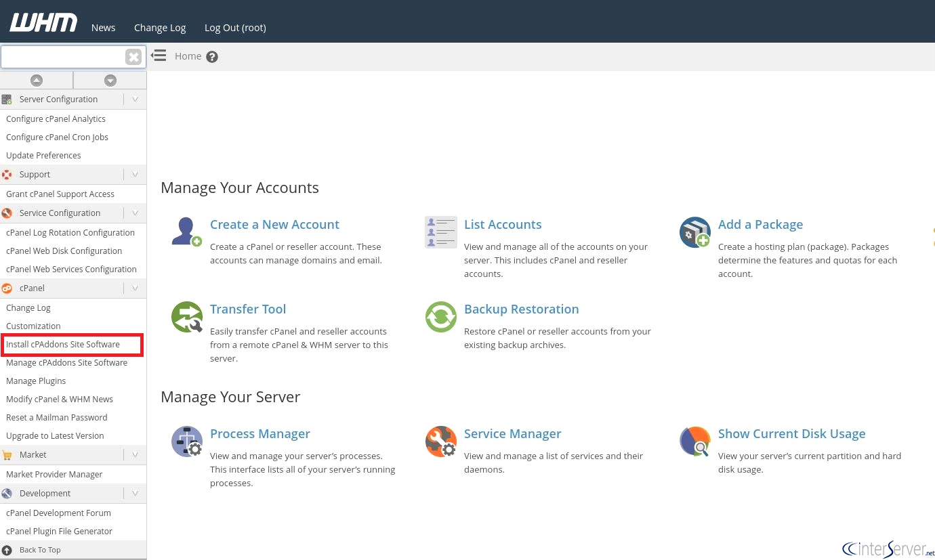Clear the sidebar search box with the X icon
This screenshot has height=560, width=935.
coord(133,57)
